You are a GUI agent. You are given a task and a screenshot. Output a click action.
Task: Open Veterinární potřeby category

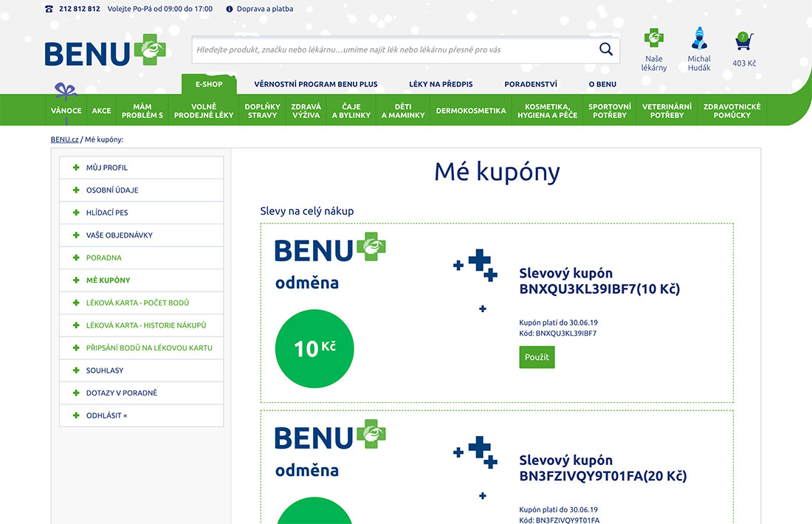pyautogui.click(x=667, y=110)
